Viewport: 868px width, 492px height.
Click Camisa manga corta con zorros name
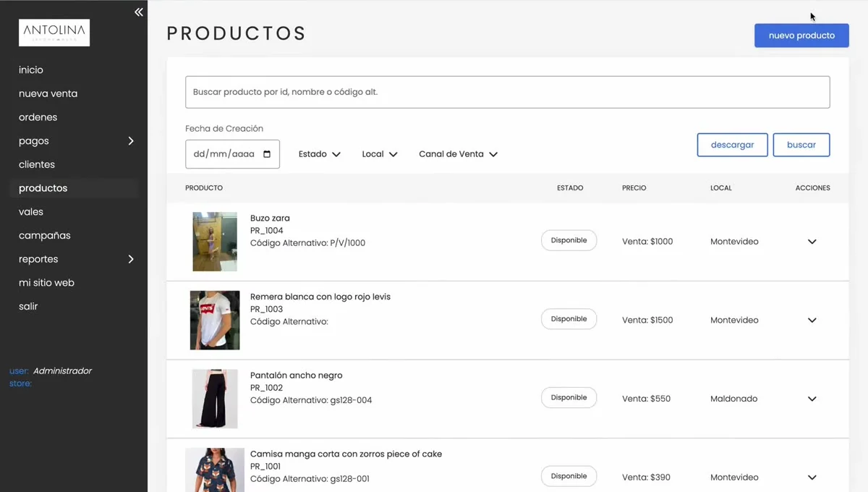pyautogui.click(x=346, y=454)
